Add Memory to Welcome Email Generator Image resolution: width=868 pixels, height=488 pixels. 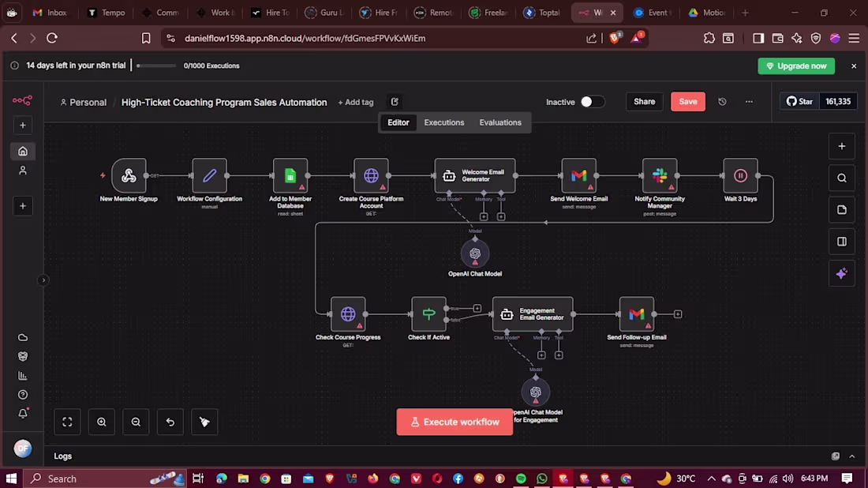click(484, 216)
